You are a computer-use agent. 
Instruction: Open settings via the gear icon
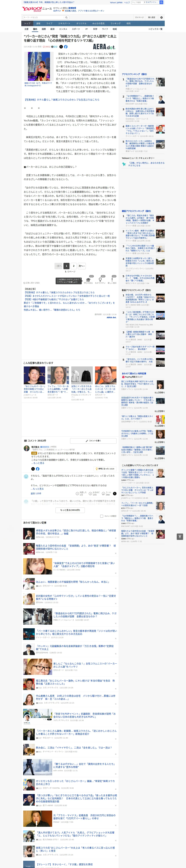coord(161,18)
